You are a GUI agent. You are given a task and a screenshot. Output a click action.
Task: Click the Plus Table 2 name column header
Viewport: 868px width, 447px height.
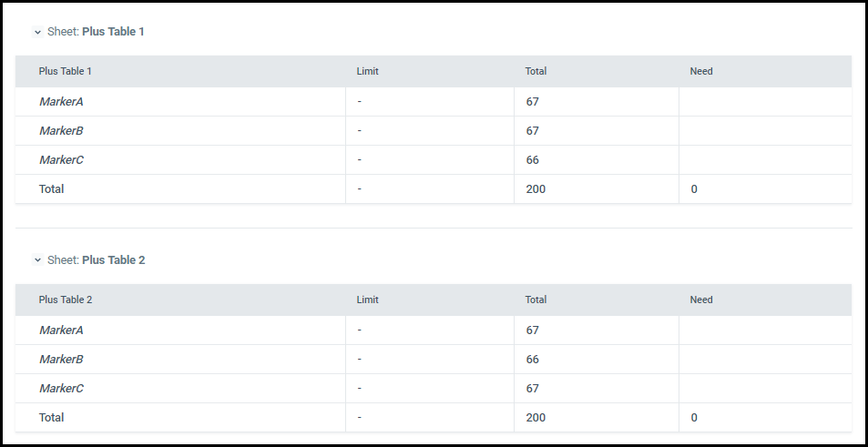pyautogui.click(x=66, y=300)
